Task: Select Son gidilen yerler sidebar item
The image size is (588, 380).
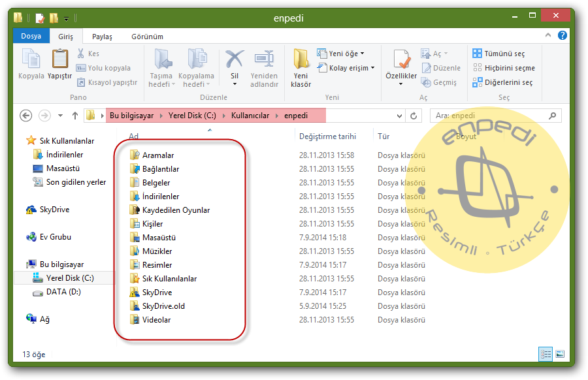Action: [x=69, y=182]
